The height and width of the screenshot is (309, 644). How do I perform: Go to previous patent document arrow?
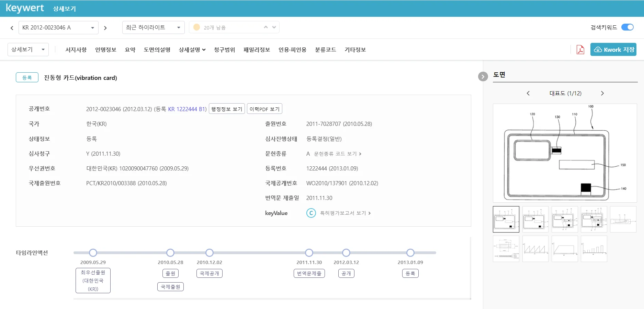[x=12, y=28]
